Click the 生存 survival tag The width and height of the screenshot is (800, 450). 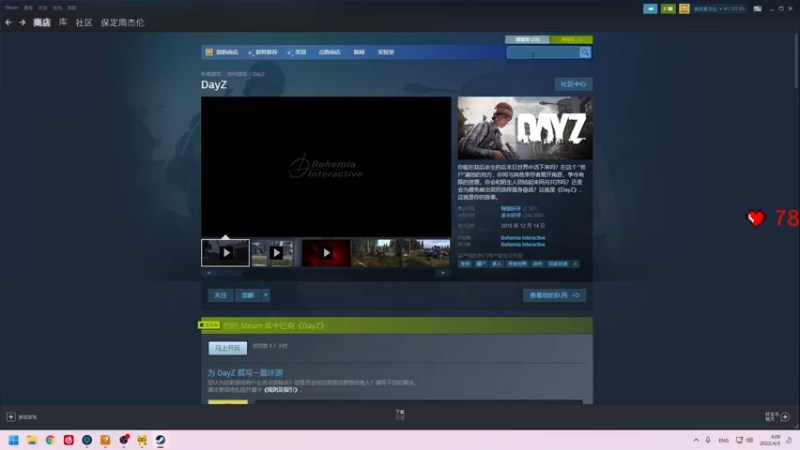point(465,264)
